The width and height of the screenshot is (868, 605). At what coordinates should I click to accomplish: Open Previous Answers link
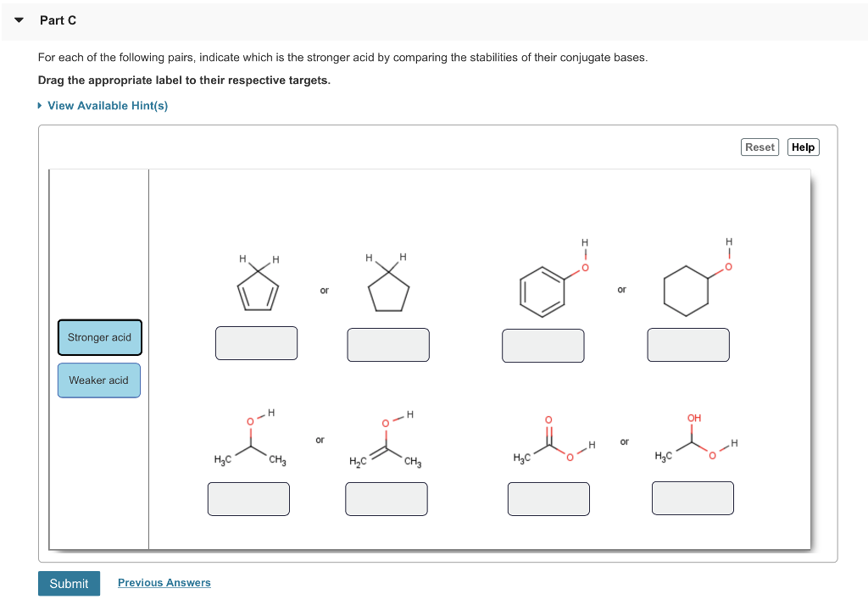(x=164, y=582)
